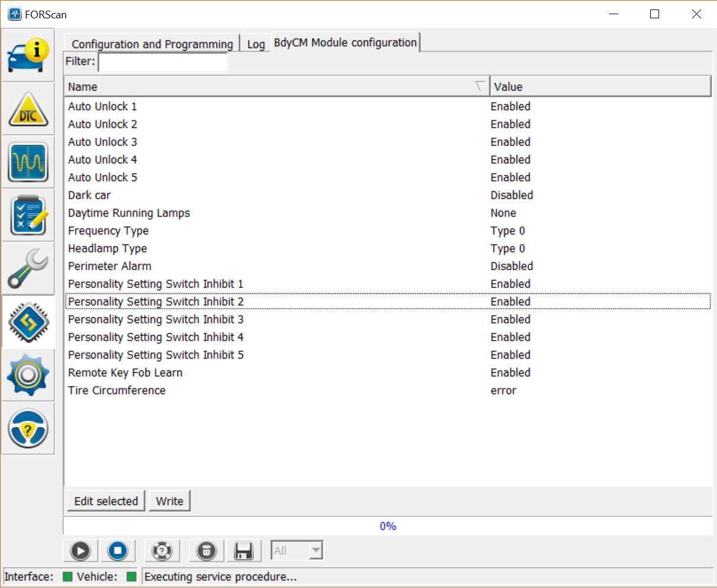Click the floppy disk save icon

pyautogui.click(x=244, y=551)
